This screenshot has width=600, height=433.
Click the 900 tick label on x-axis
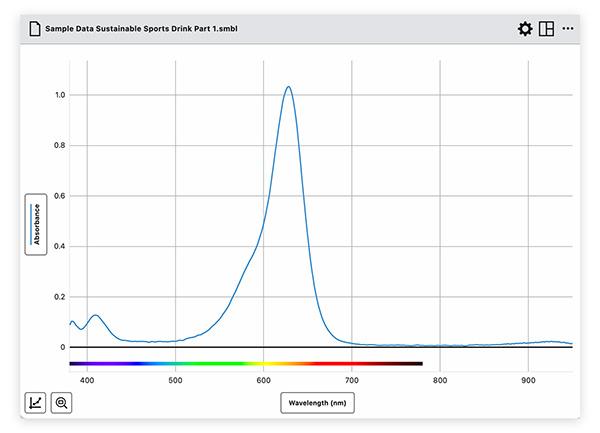tap(528, 379)
